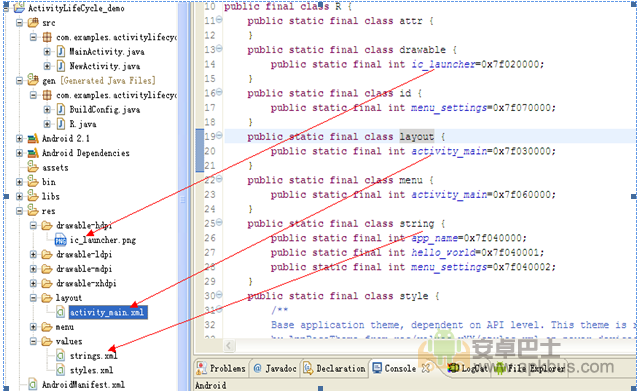
Task: Click the AndroidManifest.xml file icon
Action: pyautogui.click(x=33, y=384)
